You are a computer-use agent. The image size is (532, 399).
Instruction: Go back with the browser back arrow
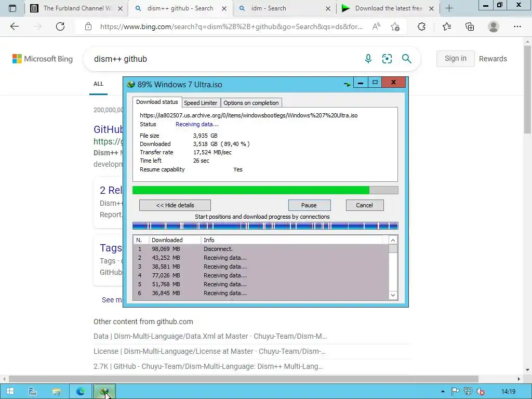click(x=14, y=26)
